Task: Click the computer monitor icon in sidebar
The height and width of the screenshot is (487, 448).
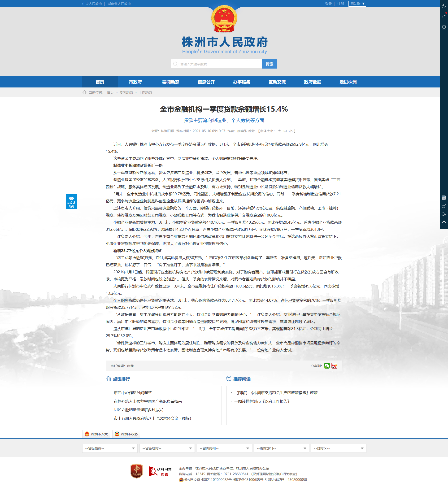Action: tap(444, 28)
